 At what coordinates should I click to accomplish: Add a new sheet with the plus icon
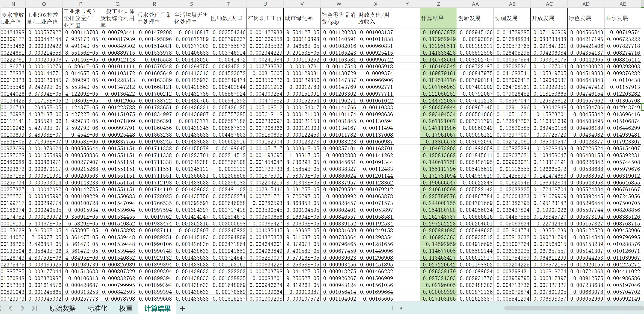(x=183, y=309)
